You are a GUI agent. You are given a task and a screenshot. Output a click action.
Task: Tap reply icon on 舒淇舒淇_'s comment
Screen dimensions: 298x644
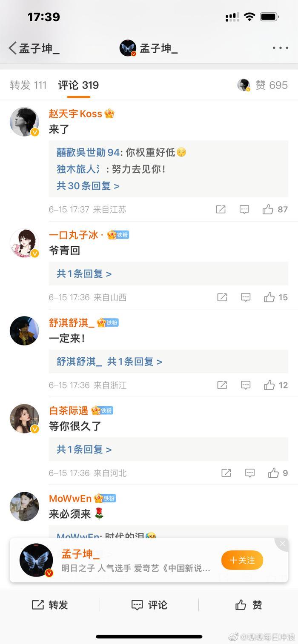[246, 385]
